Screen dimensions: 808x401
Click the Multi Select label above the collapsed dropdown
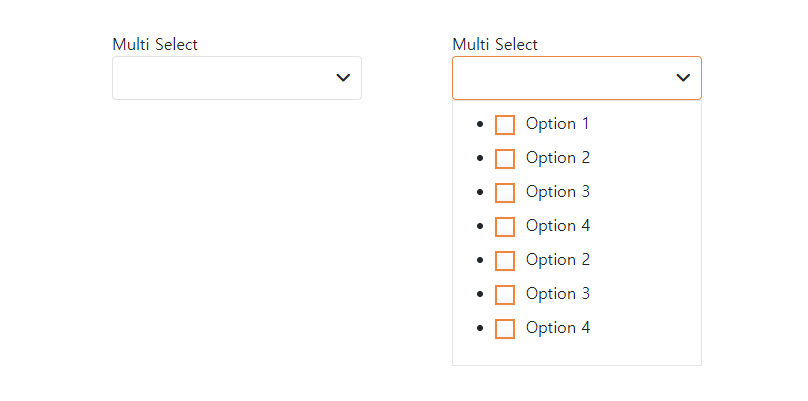[x=155, y=45]
